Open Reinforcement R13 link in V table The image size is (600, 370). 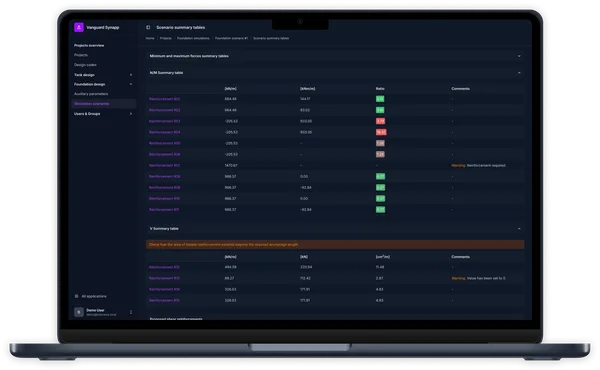click(x=164, y=278)
